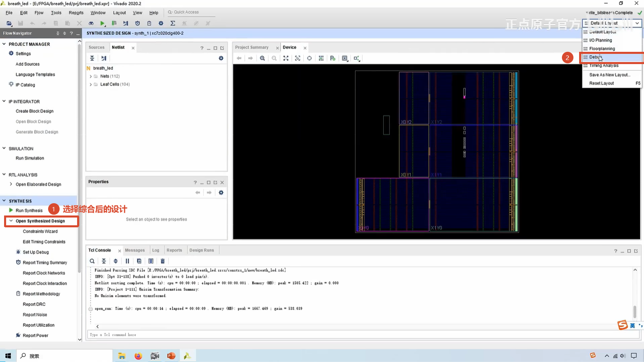Open the Flow menu

39,13
